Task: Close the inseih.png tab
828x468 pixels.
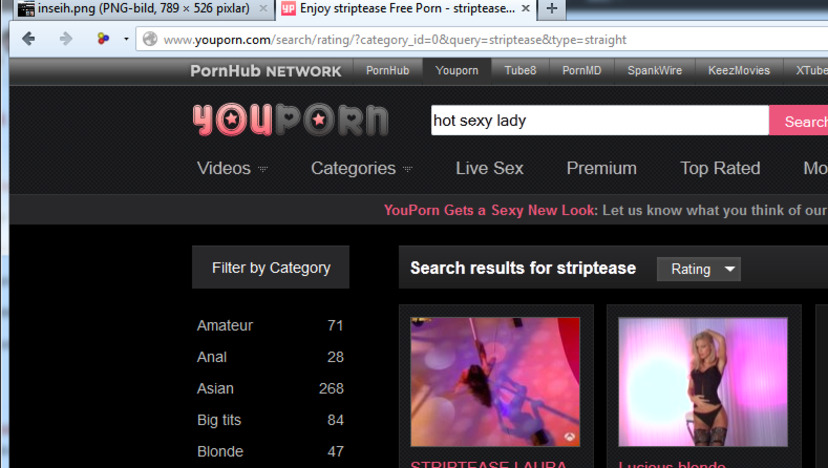Action: [262, 8]
